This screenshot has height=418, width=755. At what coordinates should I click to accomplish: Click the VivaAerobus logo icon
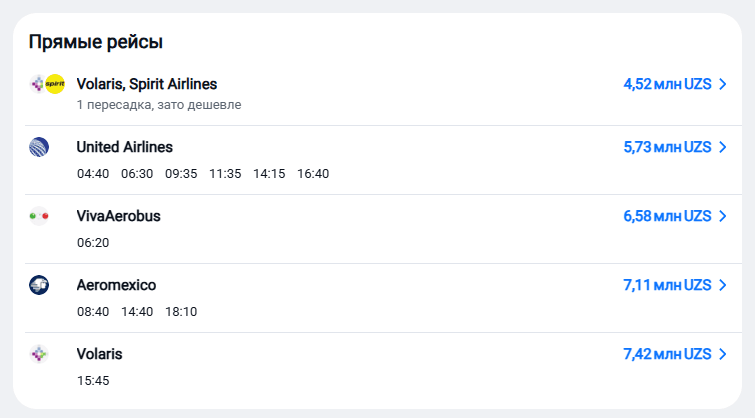click(x=39, y=216)
